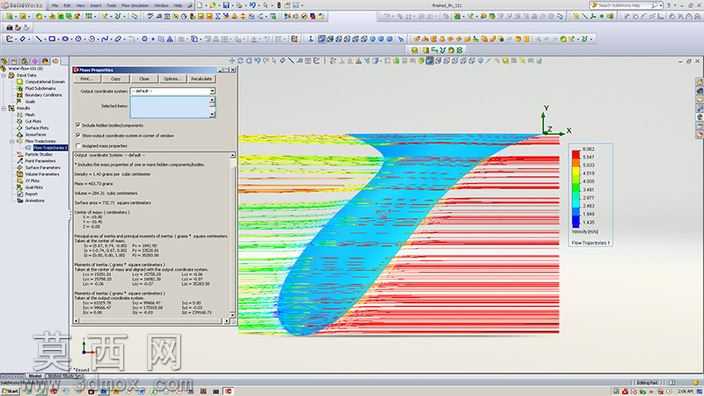Open the PropertyManager tab icon

click(14, 61)
